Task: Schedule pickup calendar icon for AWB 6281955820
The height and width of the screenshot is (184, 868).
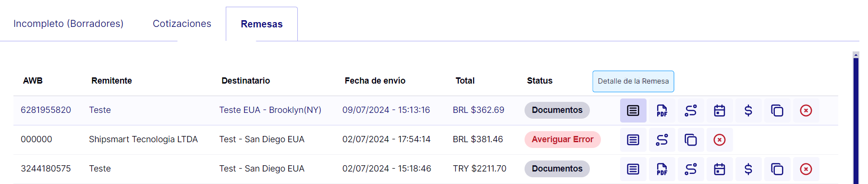Action: pos(720,110)
